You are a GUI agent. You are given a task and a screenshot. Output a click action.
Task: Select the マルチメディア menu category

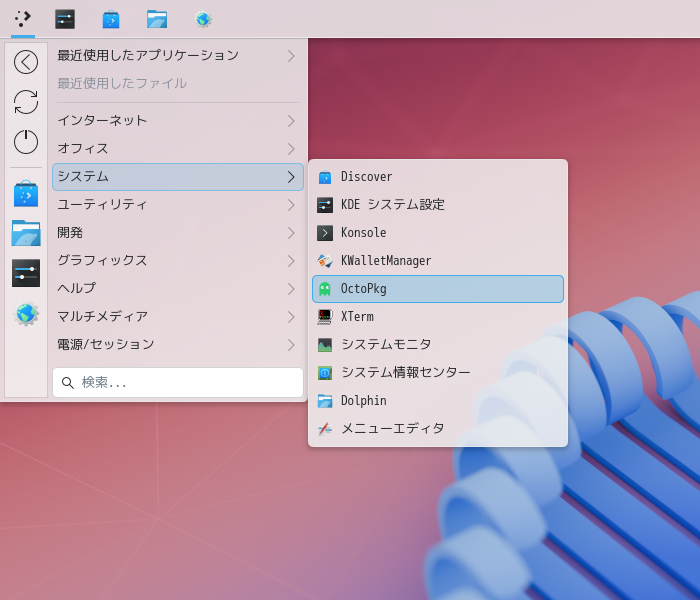click(178, 317)
